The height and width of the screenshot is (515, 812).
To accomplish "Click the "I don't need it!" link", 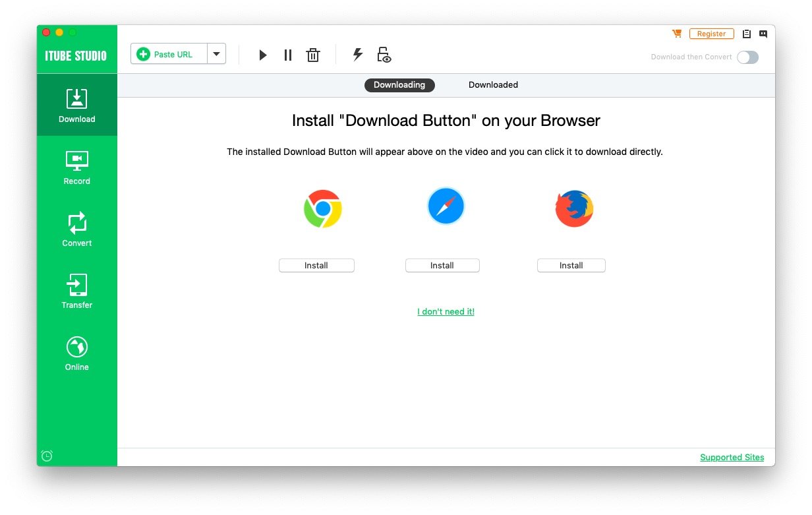I will coord(446,312).
